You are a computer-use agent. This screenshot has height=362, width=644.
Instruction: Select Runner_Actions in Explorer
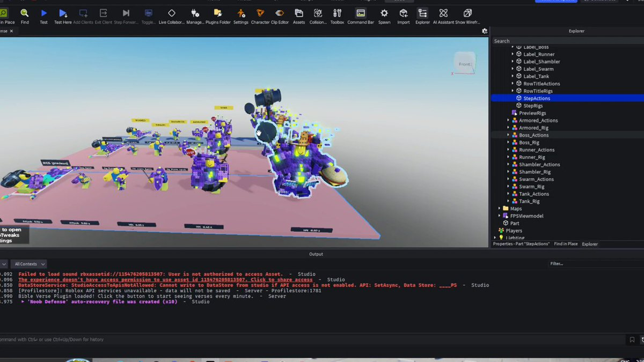click(537, 150)
